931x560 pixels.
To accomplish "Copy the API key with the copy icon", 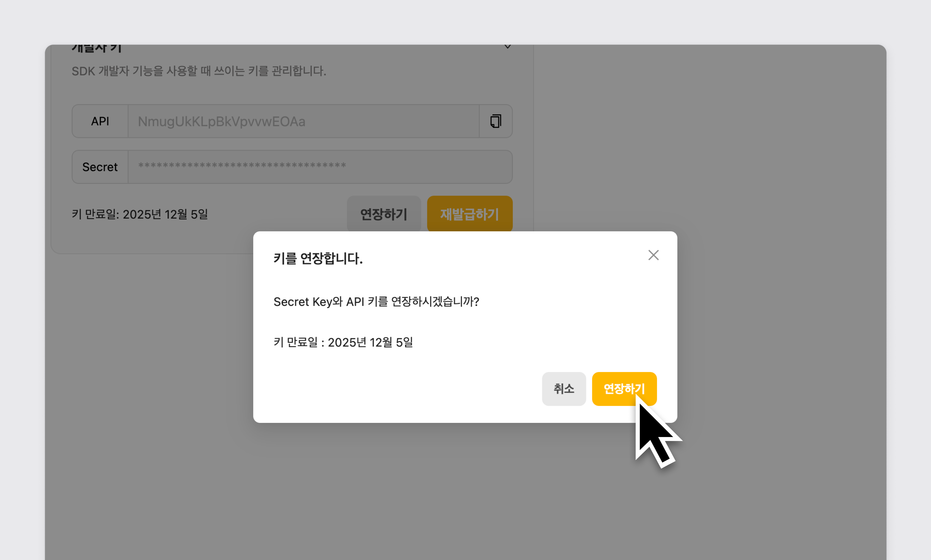I will pos(495,121).
